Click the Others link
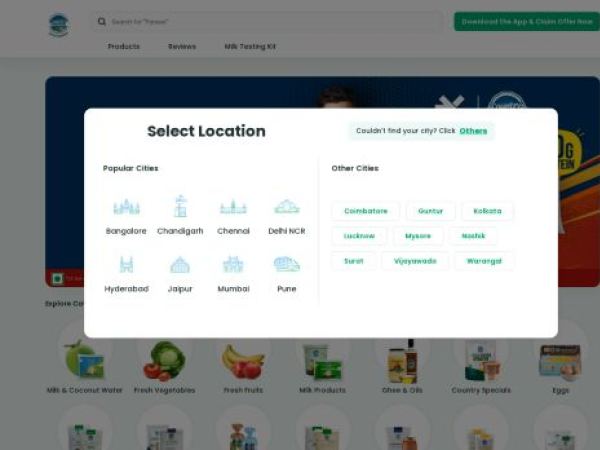This screenshot has height=450, width=600. click(x=473, y=131)
